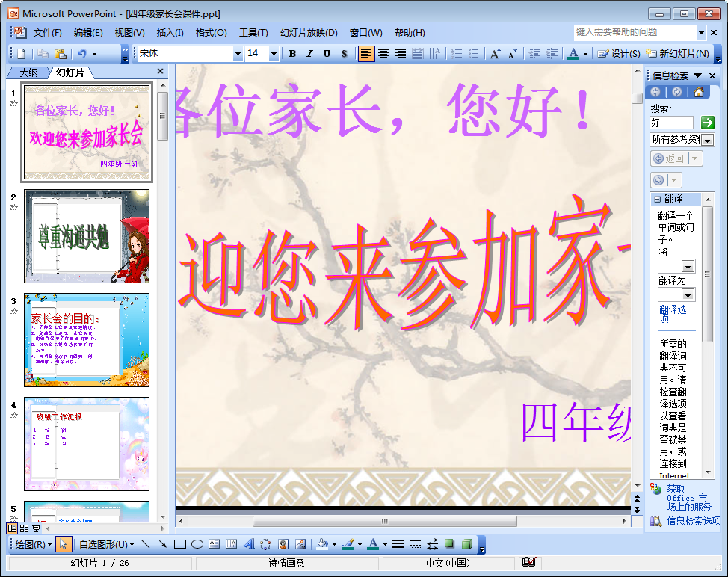Click the Paste clipboard icon
The height and width of the screenshot is (577, 728).
[60, 54]
